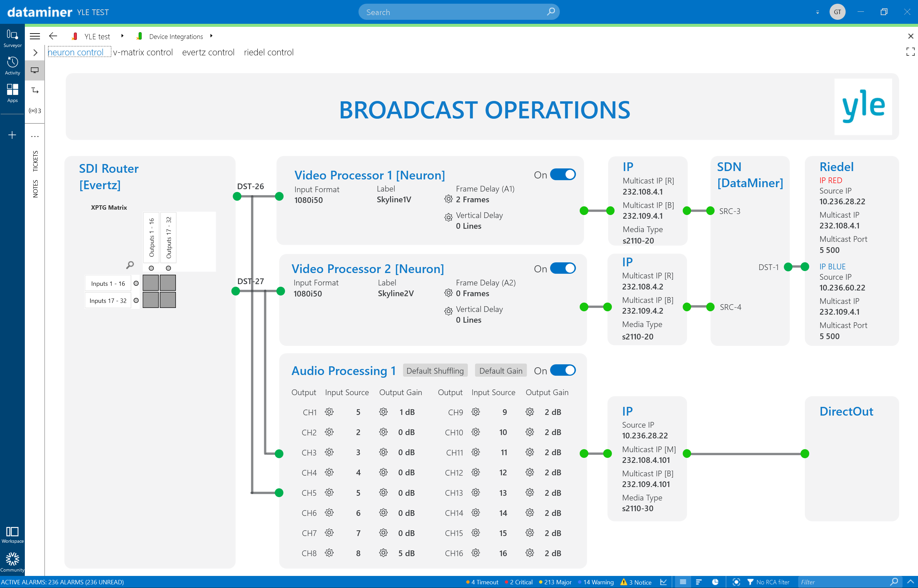Click the Default Shuffling button

[x=435, y=371]
